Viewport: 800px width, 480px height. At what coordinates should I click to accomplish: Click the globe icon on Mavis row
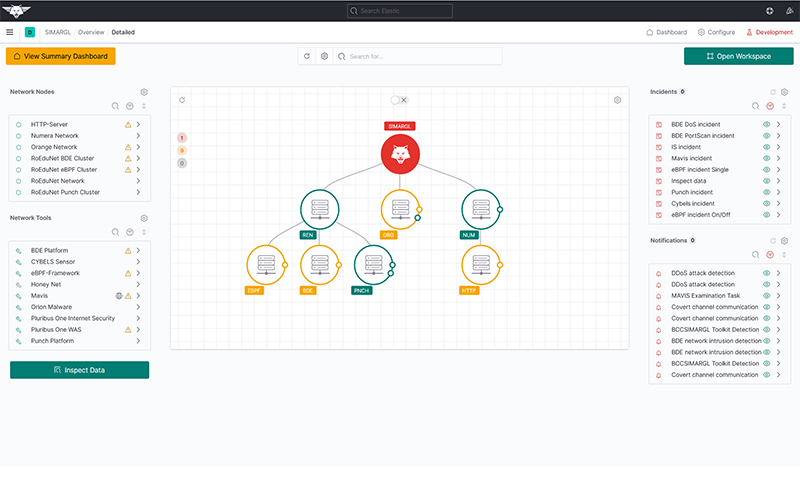(119, 296)
